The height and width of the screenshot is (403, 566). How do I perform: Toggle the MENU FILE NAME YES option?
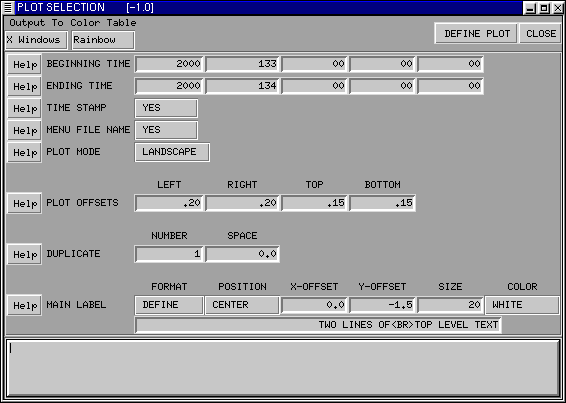pyautogui.click(x=166, y=130)
